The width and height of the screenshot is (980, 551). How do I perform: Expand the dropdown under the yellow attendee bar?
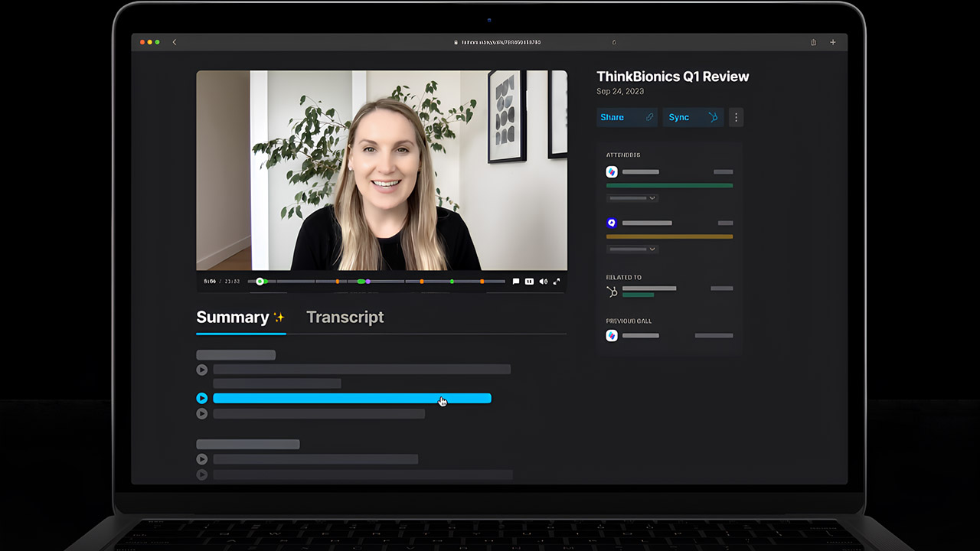pyautogui.click(x=632, y=249)
